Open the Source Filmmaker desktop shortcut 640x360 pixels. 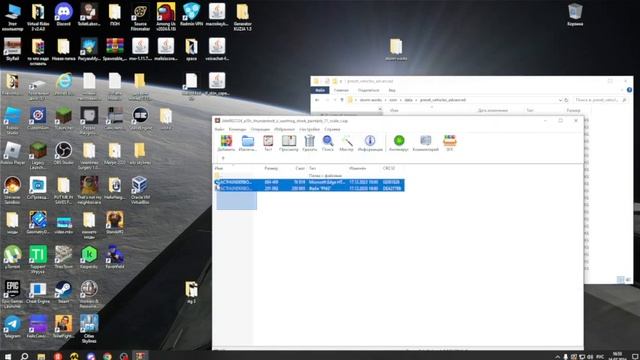click(x=140, y=17)
